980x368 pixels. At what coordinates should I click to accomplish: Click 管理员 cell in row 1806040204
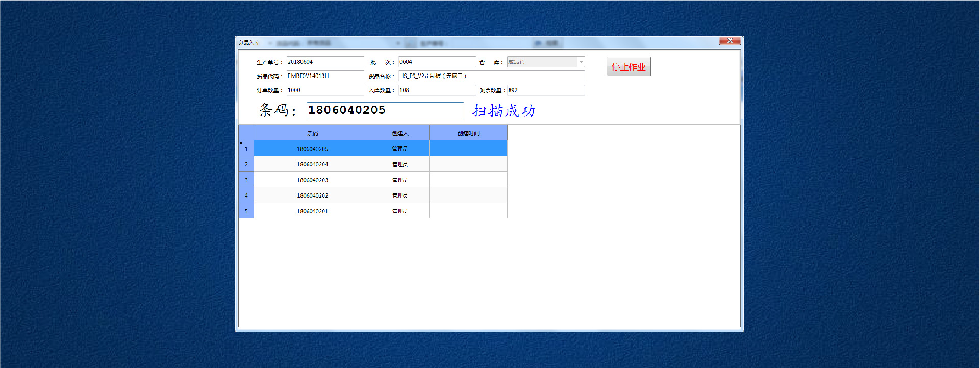pos(400,164)
